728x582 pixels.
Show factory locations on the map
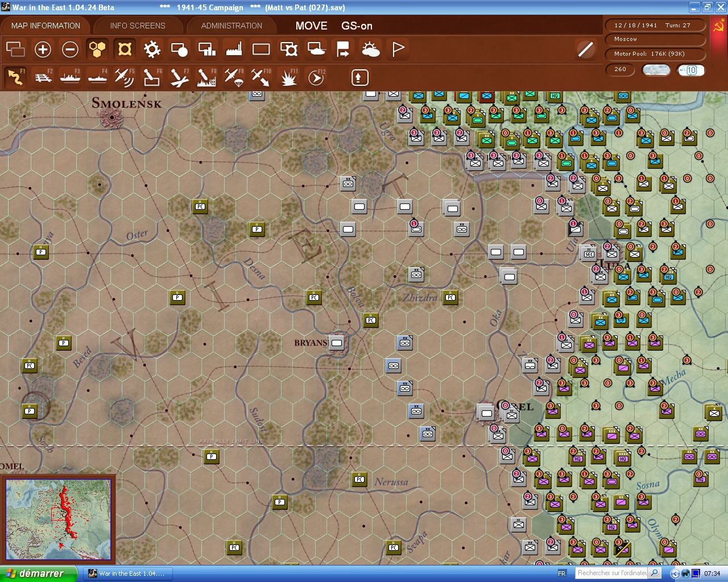(234, 49)
